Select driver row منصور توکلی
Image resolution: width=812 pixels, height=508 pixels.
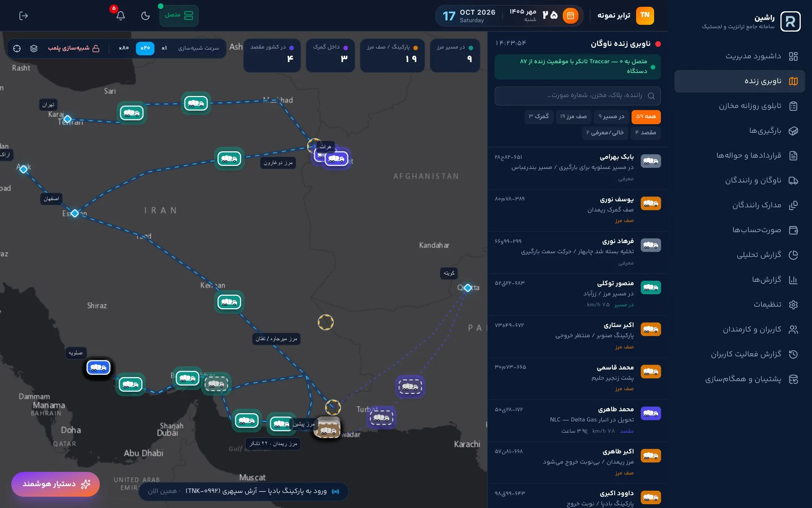click(x=577, y=294)
